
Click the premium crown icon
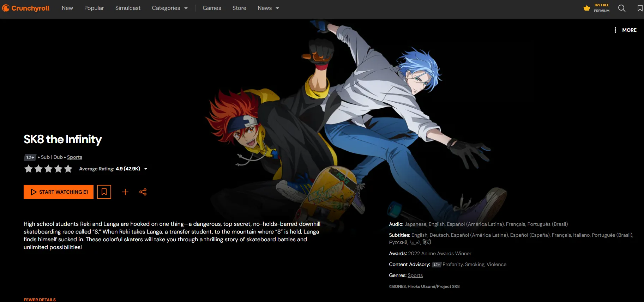(x=587, y=8)
